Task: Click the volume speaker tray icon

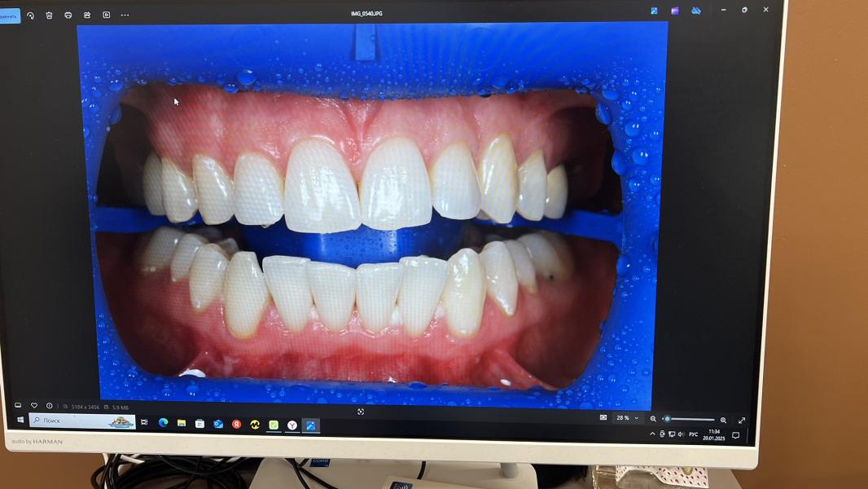Action: 681,434
